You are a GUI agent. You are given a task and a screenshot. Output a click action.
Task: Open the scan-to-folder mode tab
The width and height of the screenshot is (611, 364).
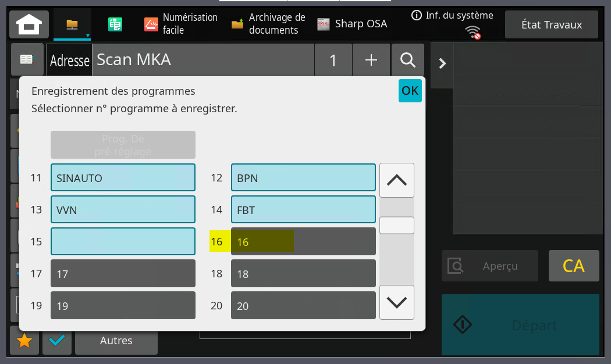coord(72,24)
